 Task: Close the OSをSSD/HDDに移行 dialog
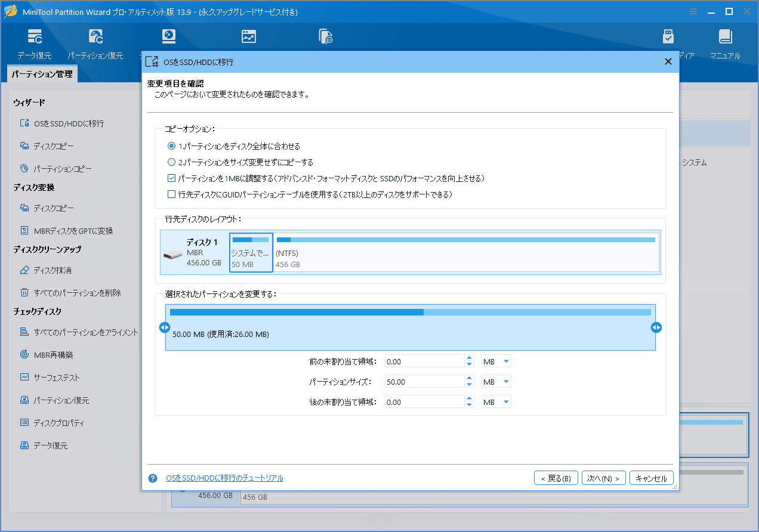point(668,62)
